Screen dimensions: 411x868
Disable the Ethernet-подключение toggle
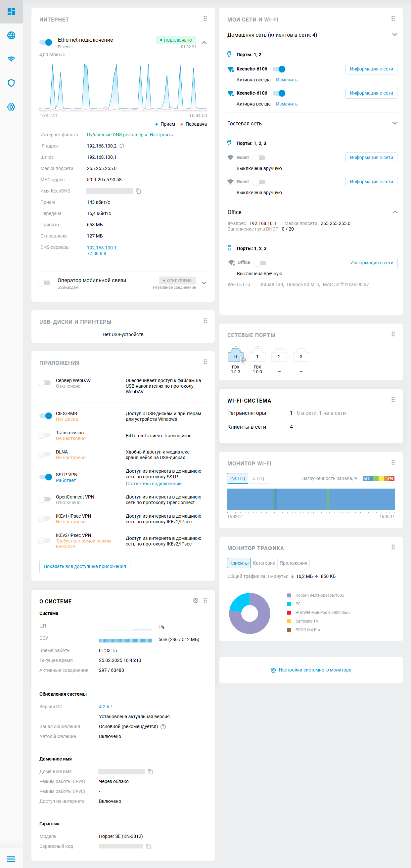(x=46, y=42)
